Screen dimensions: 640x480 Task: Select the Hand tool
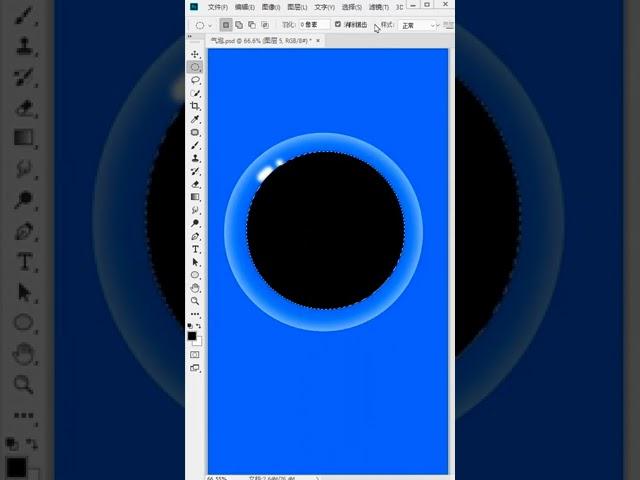click(195, 288)
